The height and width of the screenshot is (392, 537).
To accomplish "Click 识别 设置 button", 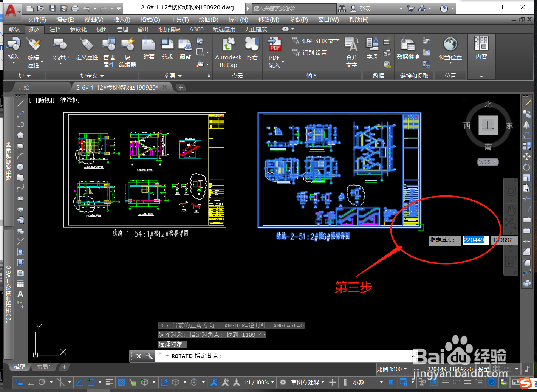I will [310, 53].
